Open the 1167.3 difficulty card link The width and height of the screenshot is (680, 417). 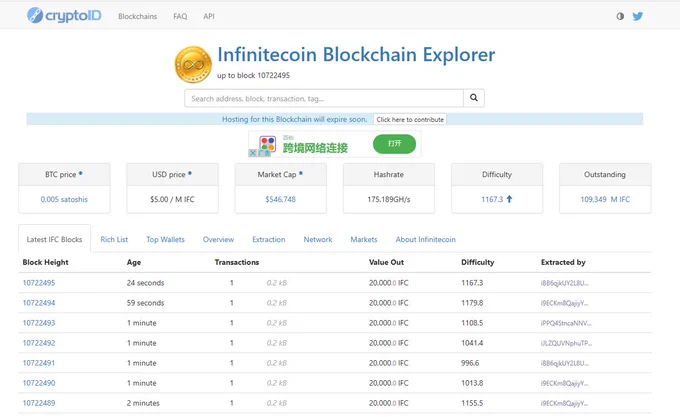pyautogui.click(x=492, y=199)
